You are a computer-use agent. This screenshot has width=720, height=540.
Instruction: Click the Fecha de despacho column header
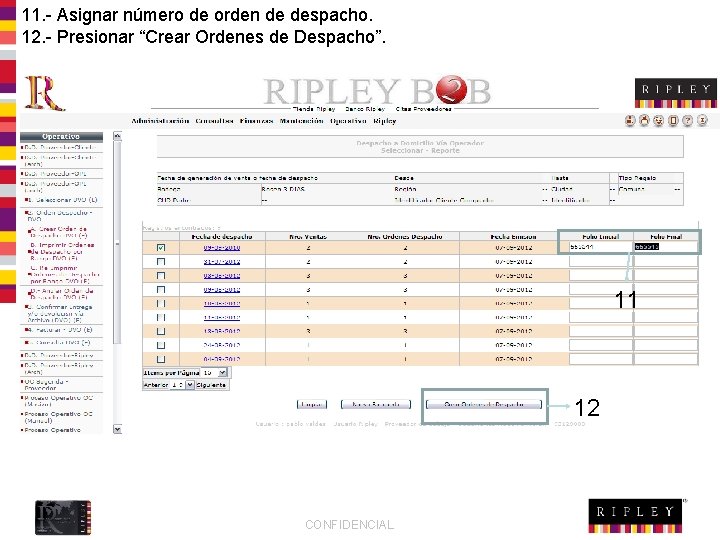222,237
